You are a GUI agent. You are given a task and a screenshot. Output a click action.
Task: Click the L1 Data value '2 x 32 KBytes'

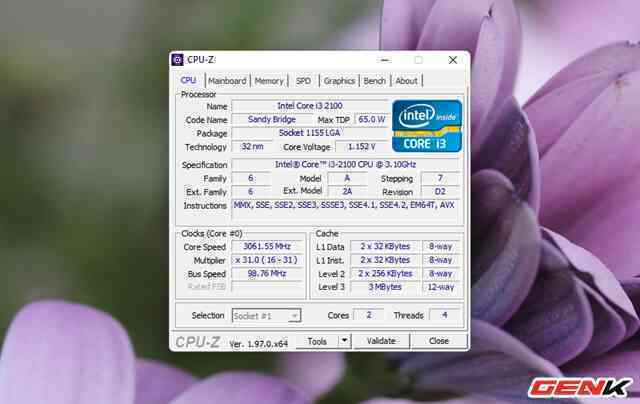point(385,246)
